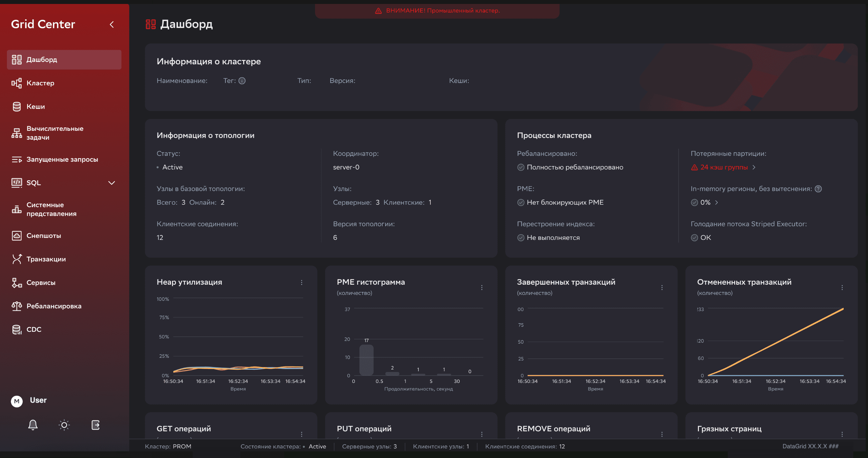Screen dimensions: 868x458
Task: Click the production cluster warning banner
Action: (x=437, y=11)
